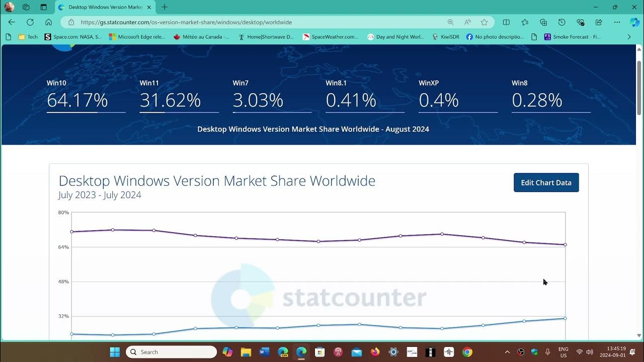Open Microsoft Store from taskbar

(319, 352)
